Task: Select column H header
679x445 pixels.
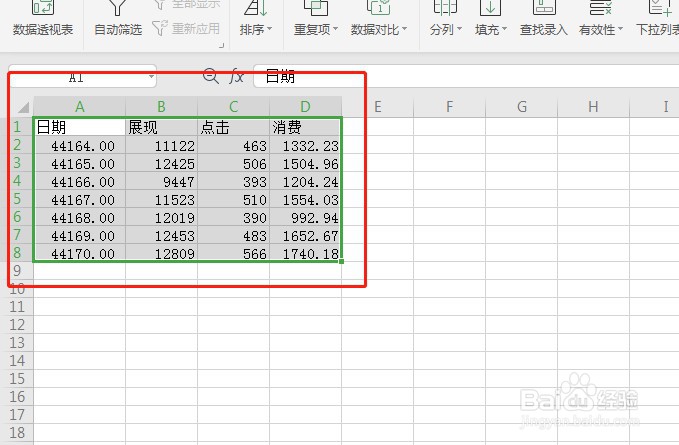Action: [593, 106]
